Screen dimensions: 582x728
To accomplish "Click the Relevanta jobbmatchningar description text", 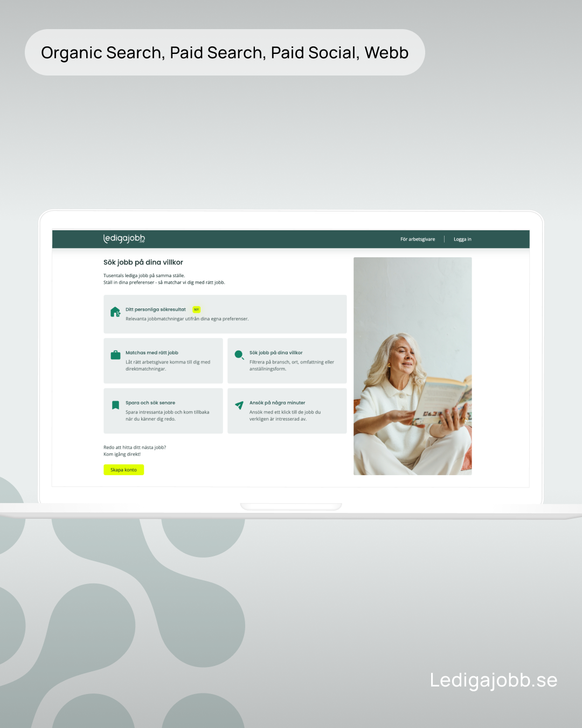I will pyautogui.click(x=187, y=319).
